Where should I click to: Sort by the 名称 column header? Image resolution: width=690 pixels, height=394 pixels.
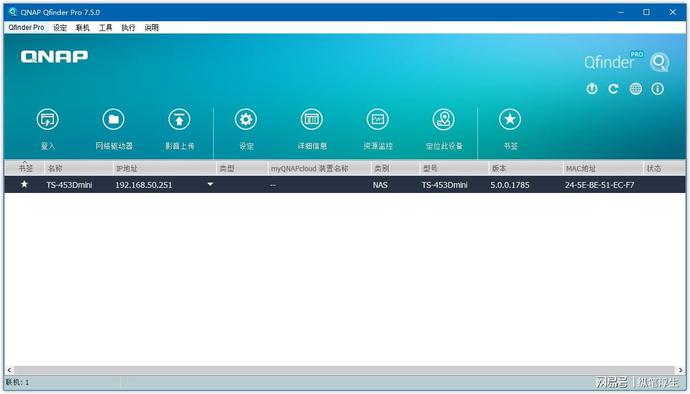pyautogui.click(x=79, y=168)
